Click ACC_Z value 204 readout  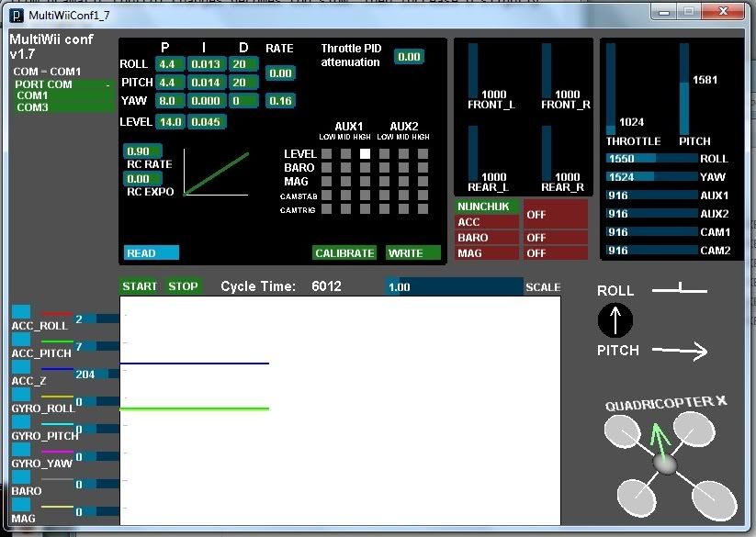click(x=85, y=375)
